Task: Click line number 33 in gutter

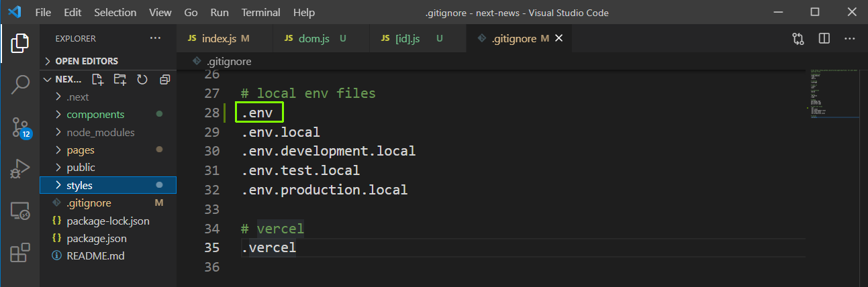Action: (211, 210)
